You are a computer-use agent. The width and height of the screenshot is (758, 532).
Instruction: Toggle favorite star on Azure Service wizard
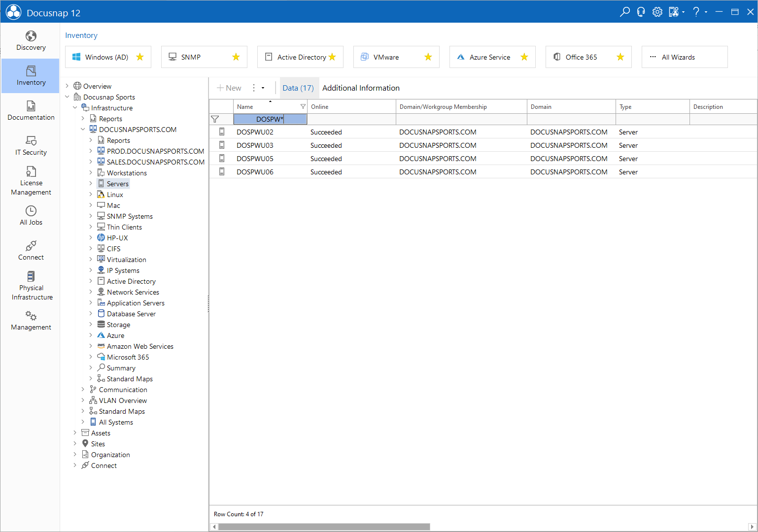coord(524,57)
